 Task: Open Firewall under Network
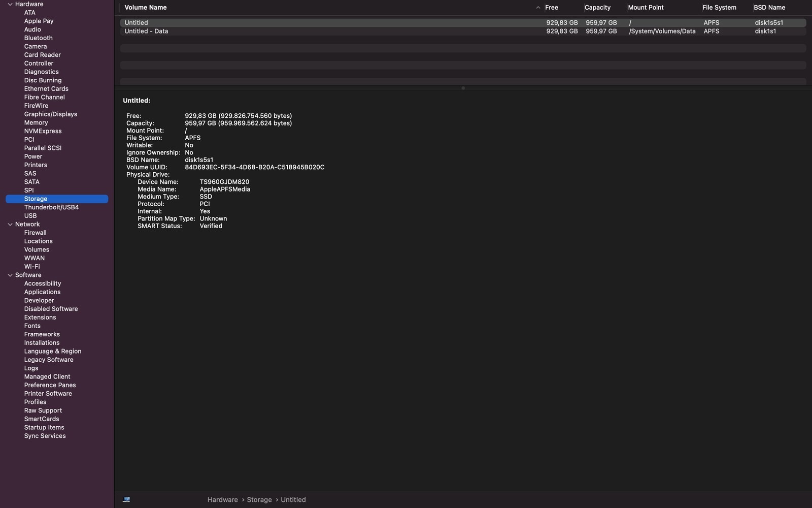[x=35, y=233]
